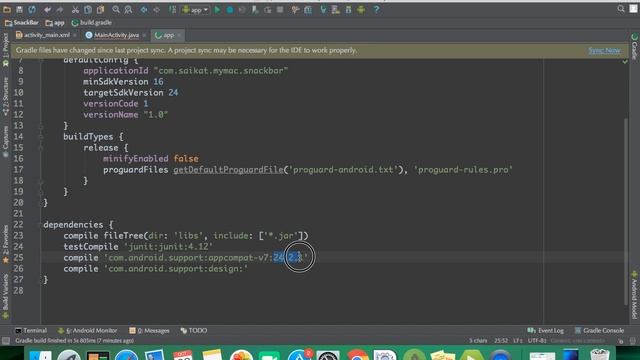This screenshot has height=360, width=640.
Task: Switch to the activity_main.xml tab
Action: pyautogui.click(x=42, y=35)
